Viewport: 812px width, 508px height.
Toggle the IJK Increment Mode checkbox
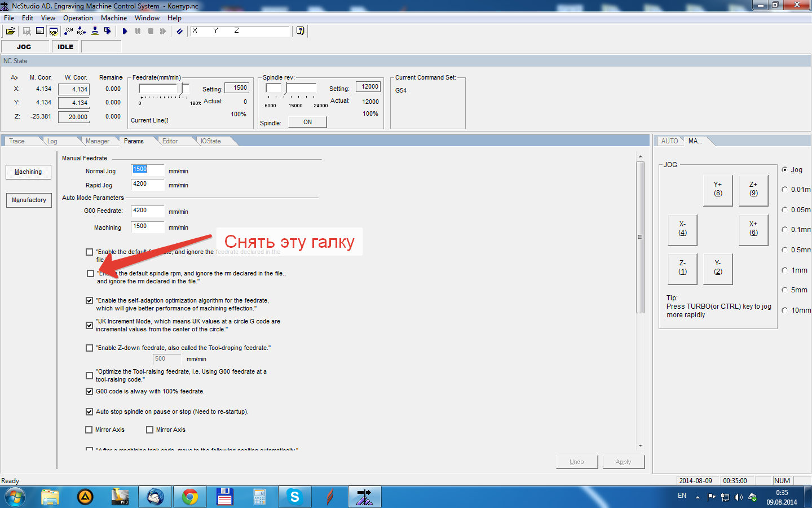(x=89, y=326)
